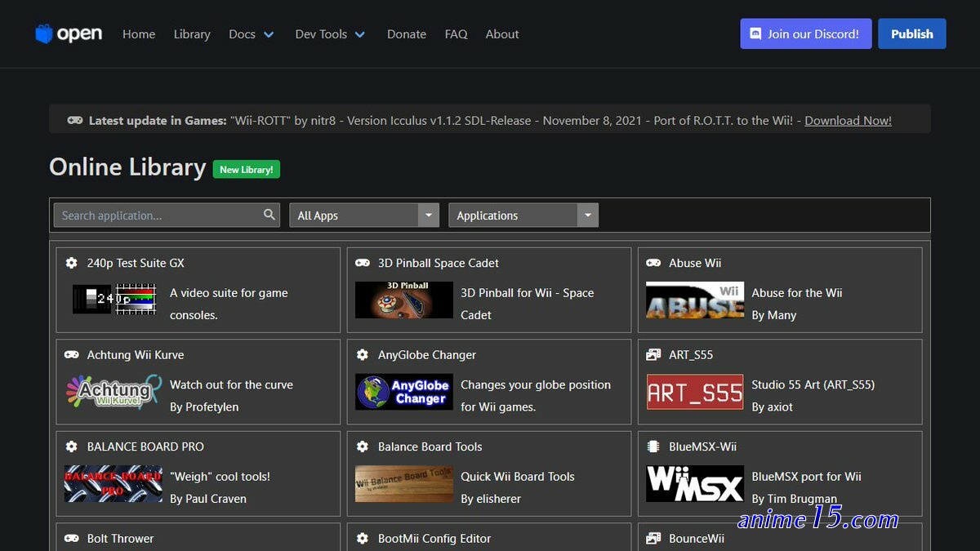Click the New Library badge

pos(247,169)
